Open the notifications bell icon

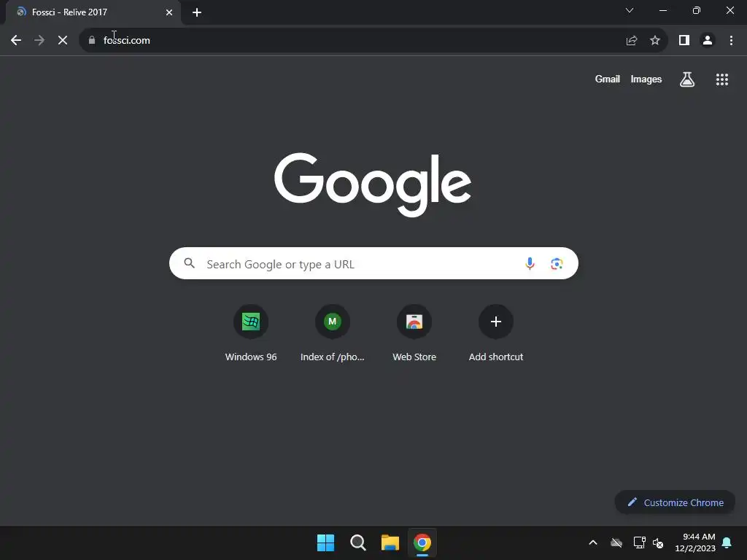click(x=727, y=542)
